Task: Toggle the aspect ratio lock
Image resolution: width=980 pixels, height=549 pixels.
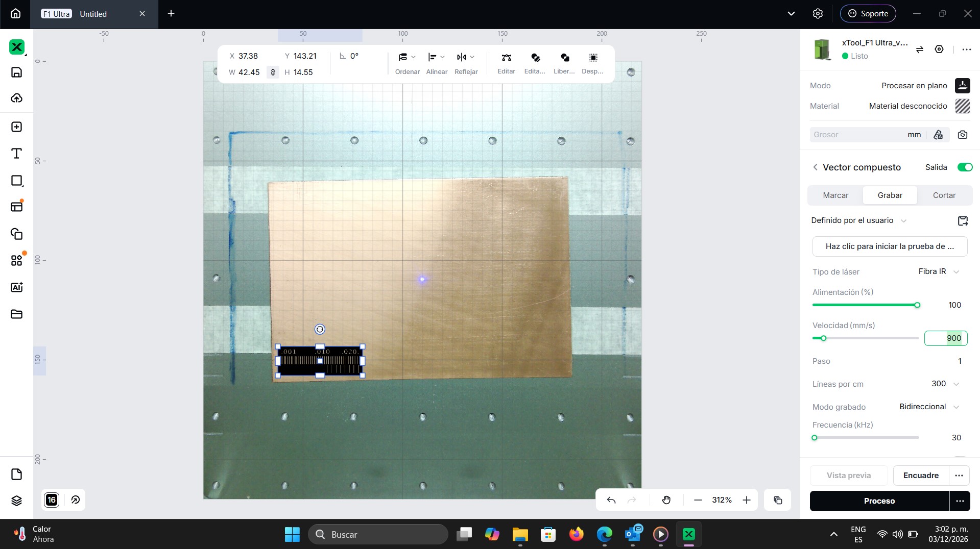Action: point(273,72)
